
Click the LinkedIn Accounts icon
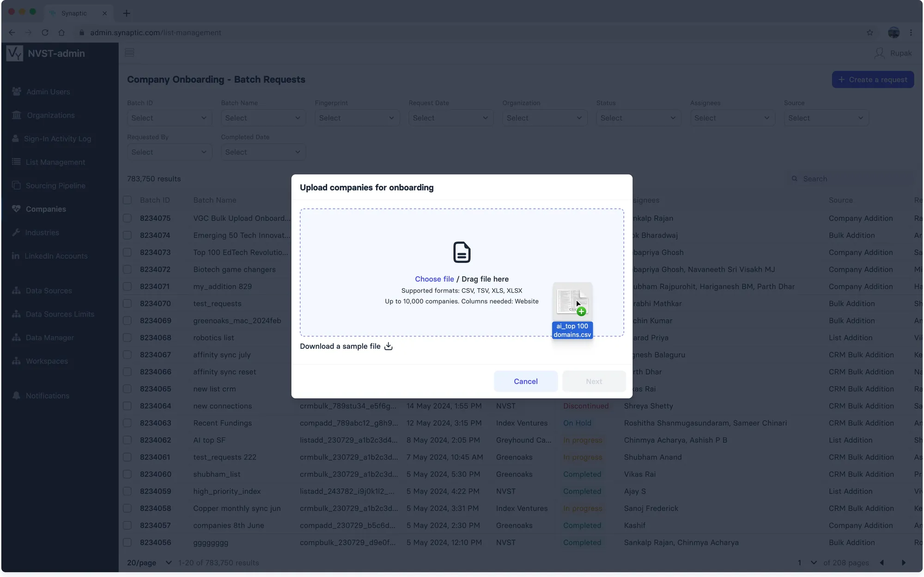tap(16, 256)
